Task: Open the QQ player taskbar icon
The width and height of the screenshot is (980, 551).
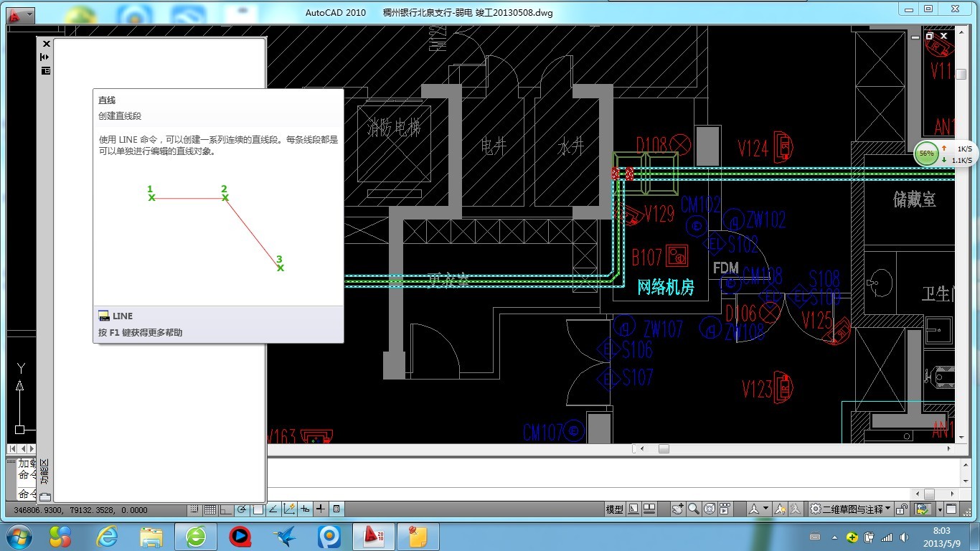Action: [x=240, y=536]
